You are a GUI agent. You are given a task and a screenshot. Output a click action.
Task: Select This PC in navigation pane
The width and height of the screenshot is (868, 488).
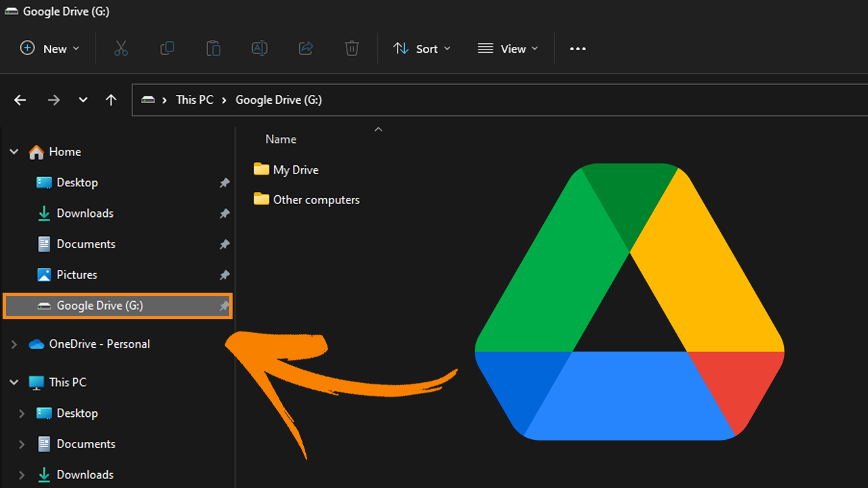(x=68, y=382)
